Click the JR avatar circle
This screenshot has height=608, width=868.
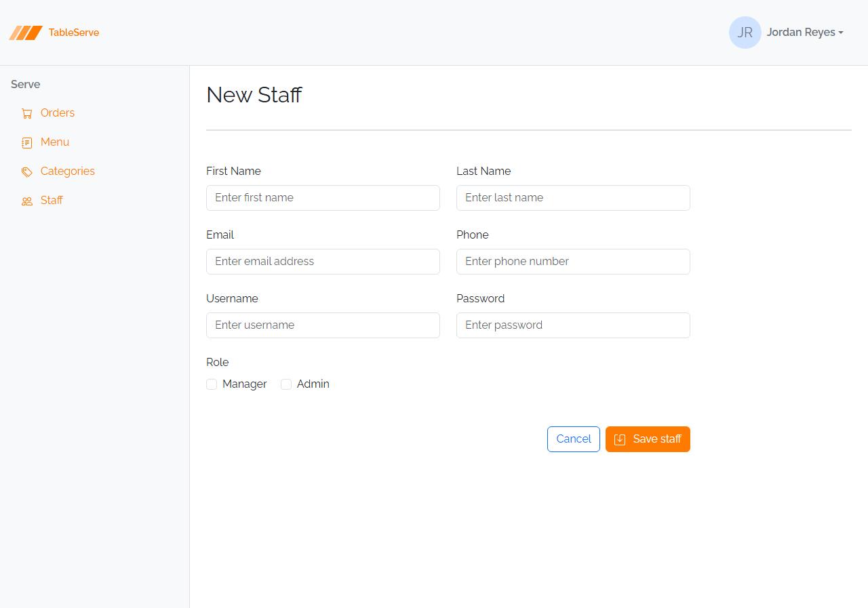pyautogui.click(x=745, y=33)
